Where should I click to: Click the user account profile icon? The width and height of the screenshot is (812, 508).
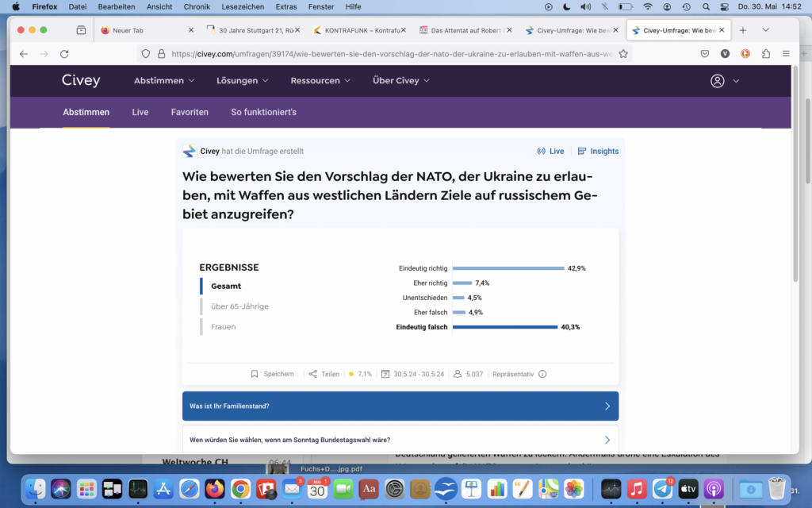718,81
